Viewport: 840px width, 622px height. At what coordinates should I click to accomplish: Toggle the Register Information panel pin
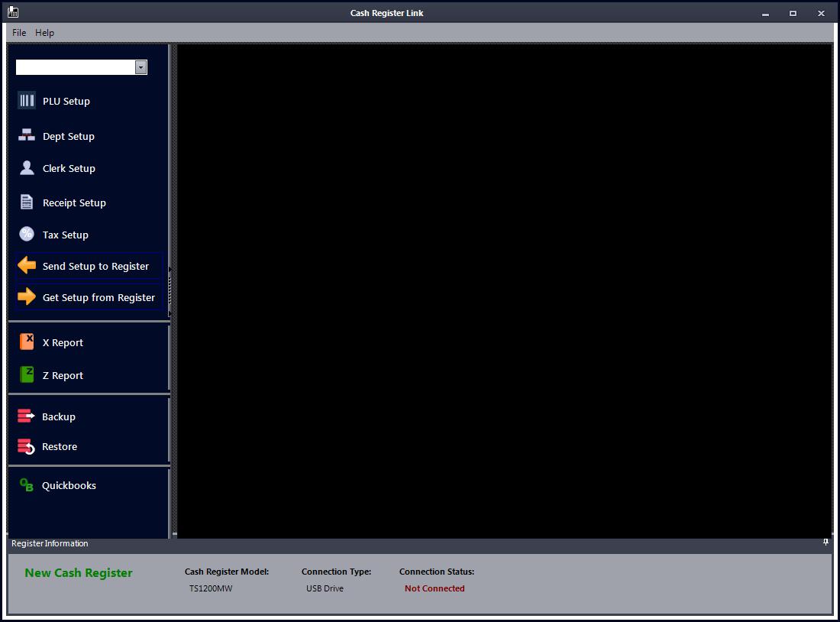[825, 543]
